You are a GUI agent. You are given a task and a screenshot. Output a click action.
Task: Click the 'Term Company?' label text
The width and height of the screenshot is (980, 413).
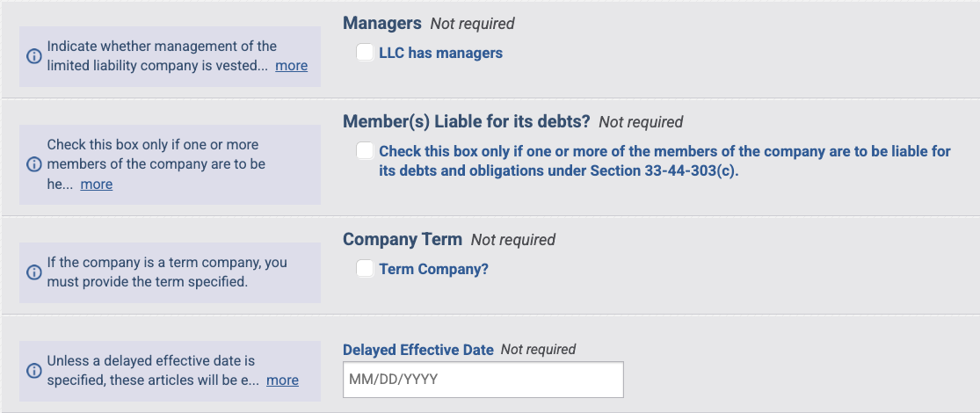pyautogui.click(x=434, y=269)
